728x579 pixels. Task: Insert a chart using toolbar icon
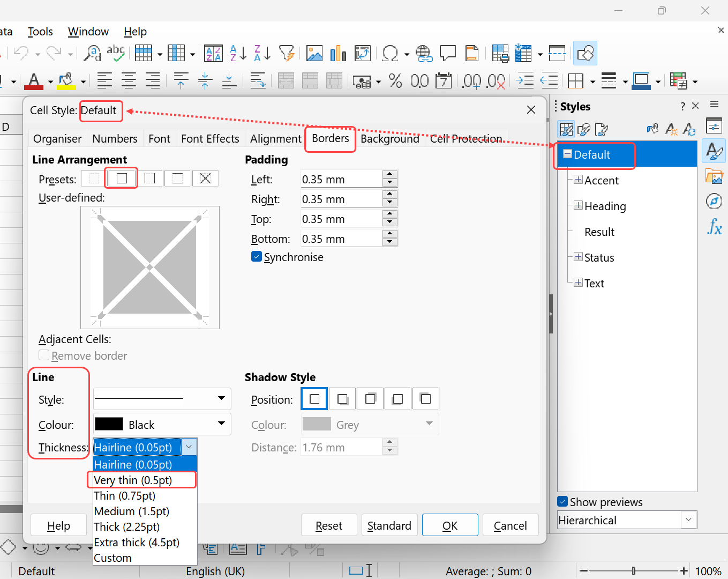(x=339, y=53)
